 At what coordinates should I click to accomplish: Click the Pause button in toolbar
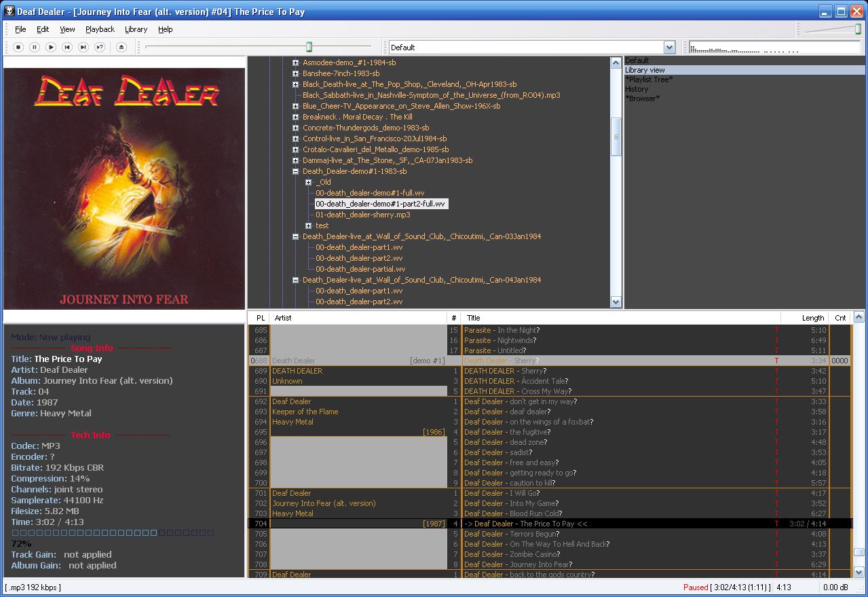[x=35, y=47]
